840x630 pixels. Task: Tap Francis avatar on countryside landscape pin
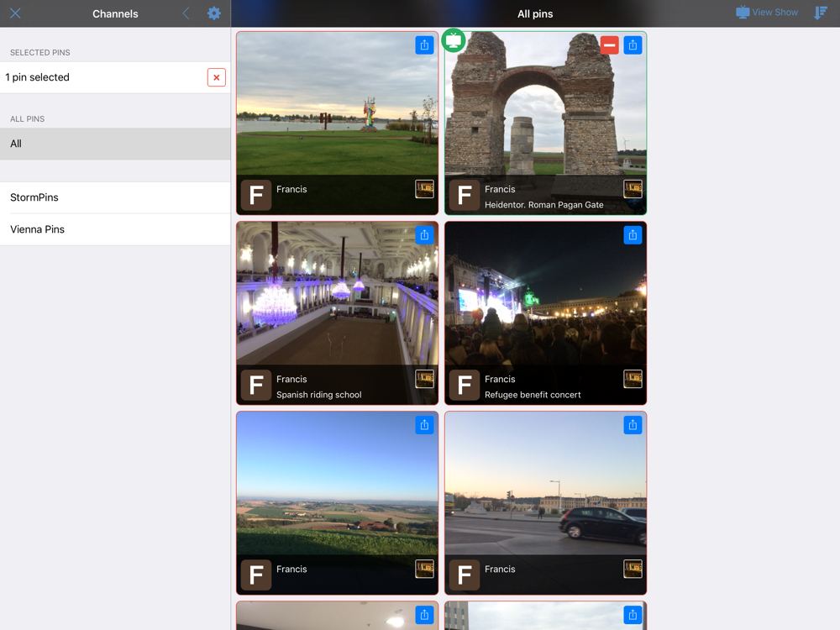tap(256, 575)
